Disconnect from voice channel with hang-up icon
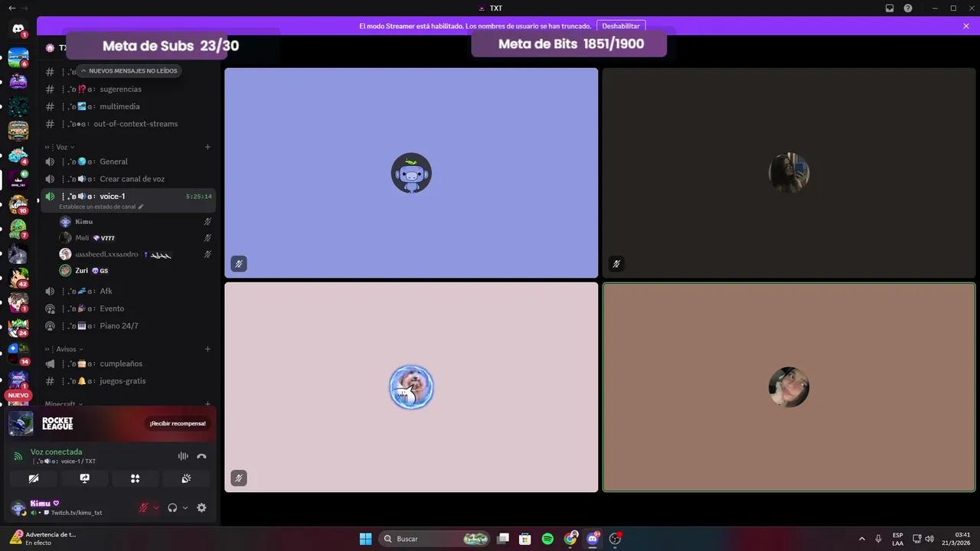The width and height of the screenshot is (980, 551). [x=201, y=456]
